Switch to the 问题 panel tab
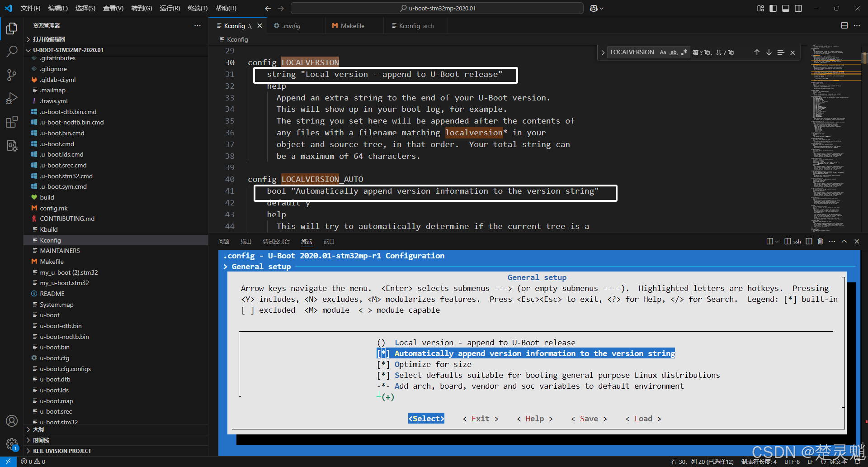868x467 pixels. [x=223, y=241]
